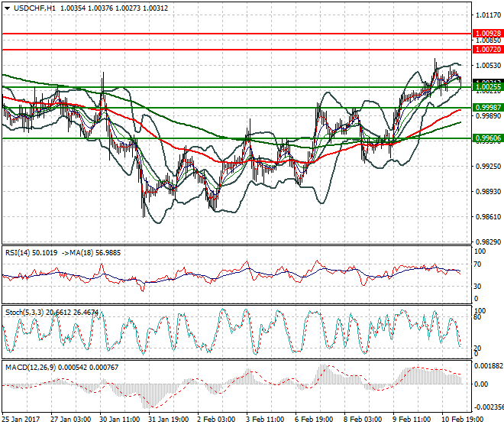
Task: Click the 10 Feb 19:00 time label
Action: [x=463, y=420]
